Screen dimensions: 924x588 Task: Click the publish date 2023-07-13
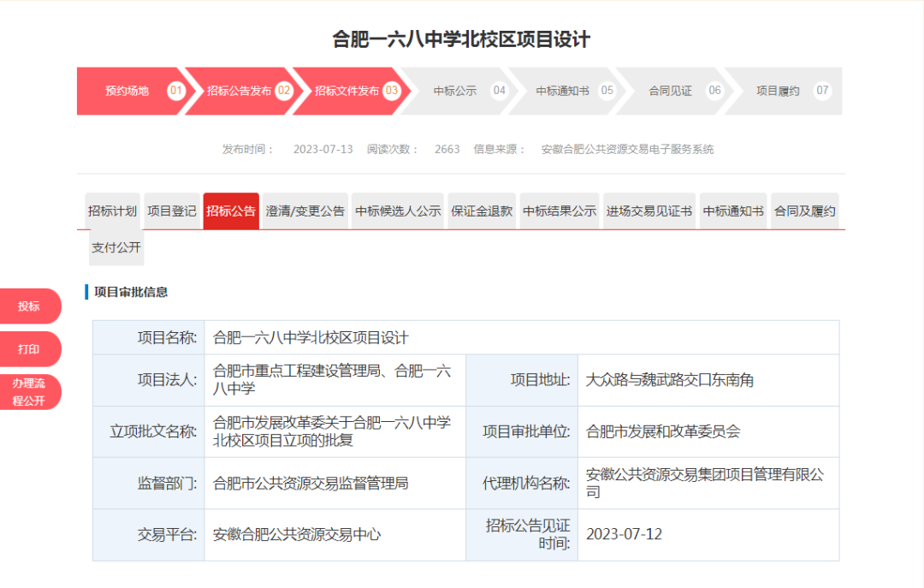click(323, 149)
